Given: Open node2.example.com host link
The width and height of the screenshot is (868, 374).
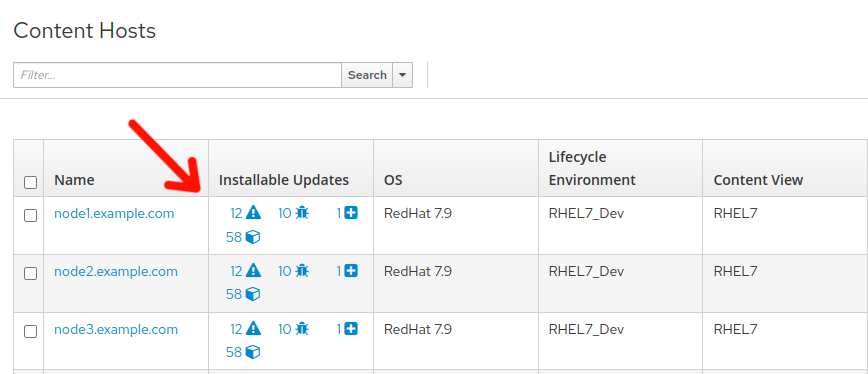Looking at the screenshot, I should pyautogui.click(x=116, y=271).
